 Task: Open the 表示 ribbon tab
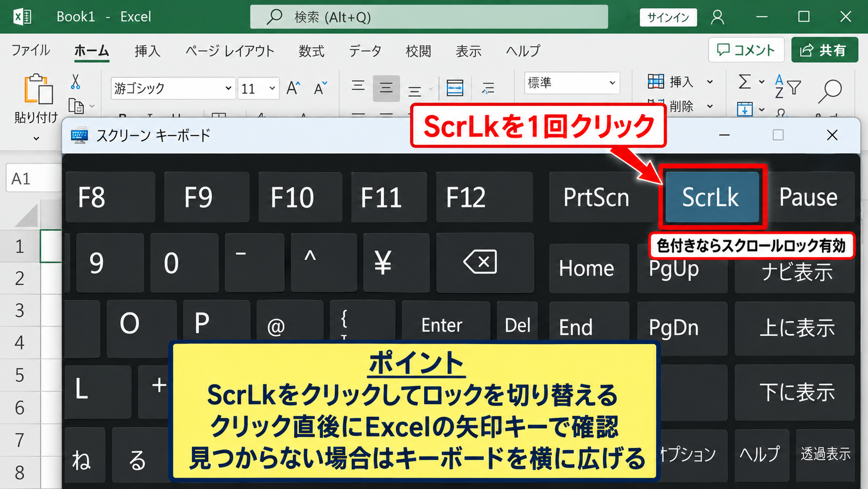pos(468,50)
